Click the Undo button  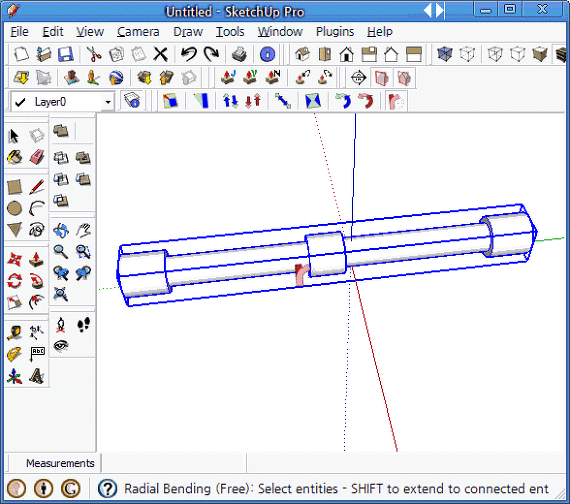coord(189,55)
